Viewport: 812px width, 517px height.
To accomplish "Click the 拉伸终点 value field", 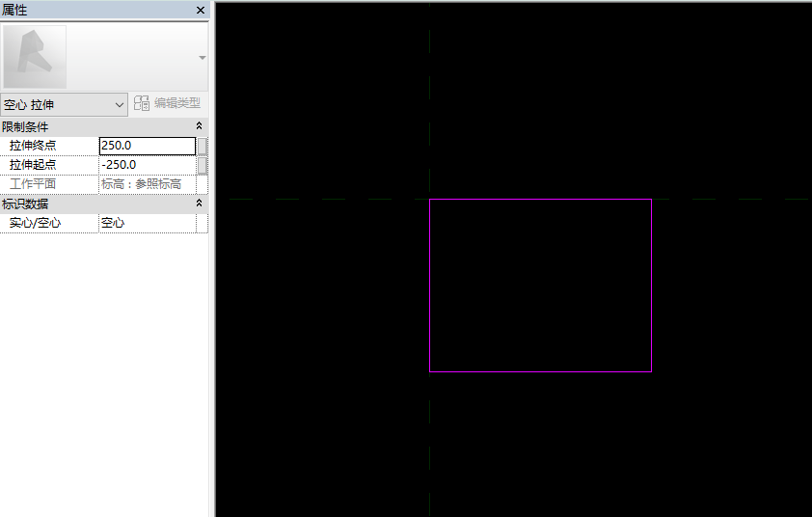I will point(147,146).
